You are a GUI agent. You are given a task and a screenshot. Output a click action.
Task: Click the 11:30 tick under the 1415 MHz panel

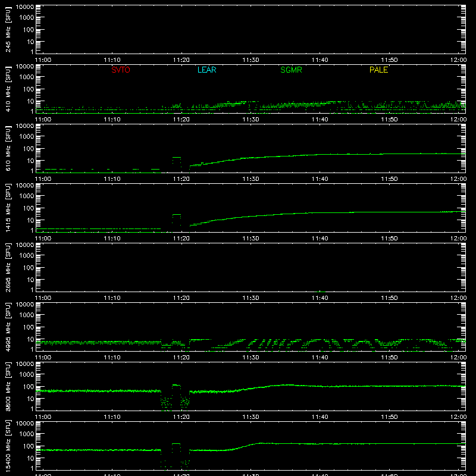(250, 239)
